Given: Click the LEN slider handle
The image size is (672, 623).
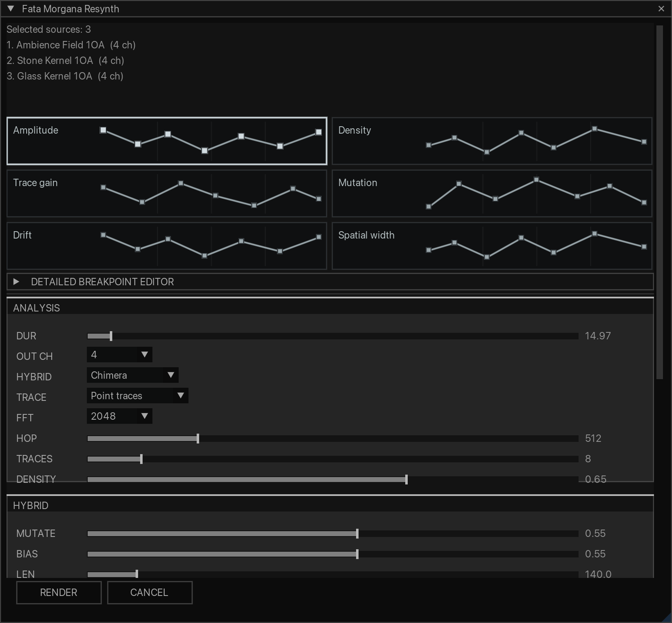Looking at the screenshot, I should pos(137,574).
